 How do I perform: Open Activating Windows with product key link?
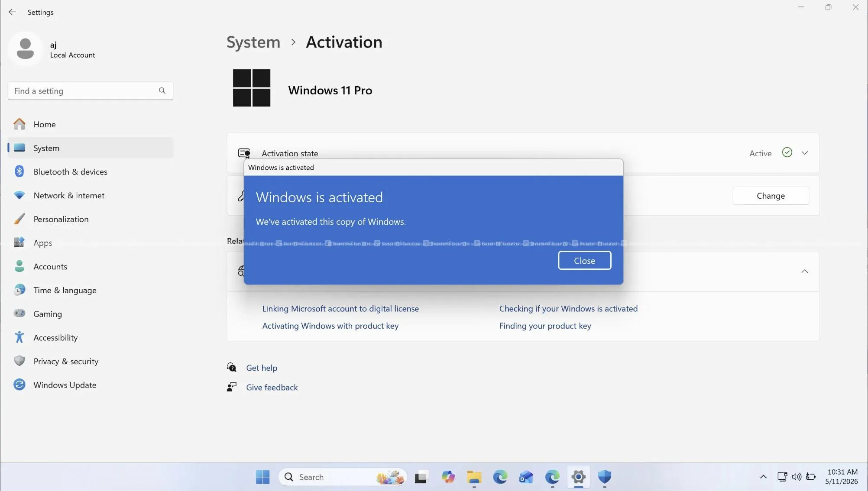click(x=330, y=326)
